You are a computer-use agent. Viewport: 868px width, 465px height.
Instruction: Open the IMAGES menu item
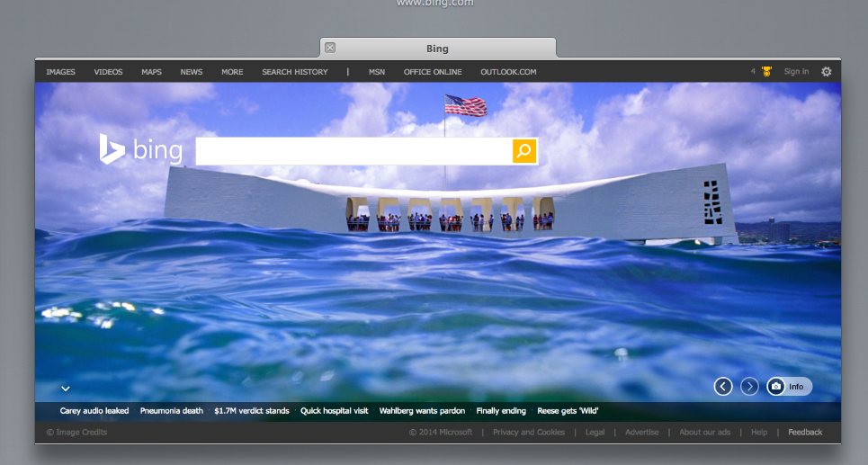tap(61, 72)
